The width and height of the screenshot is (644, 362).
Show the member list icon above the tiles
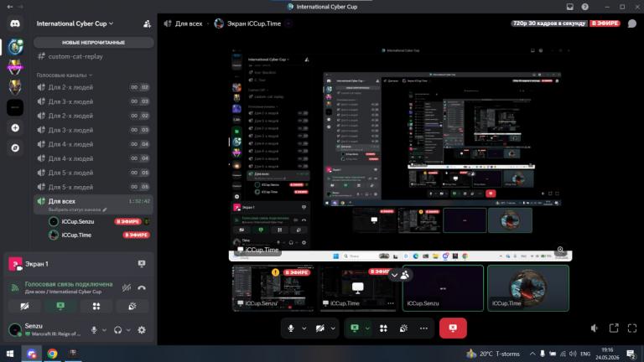[x=405, y=275]
